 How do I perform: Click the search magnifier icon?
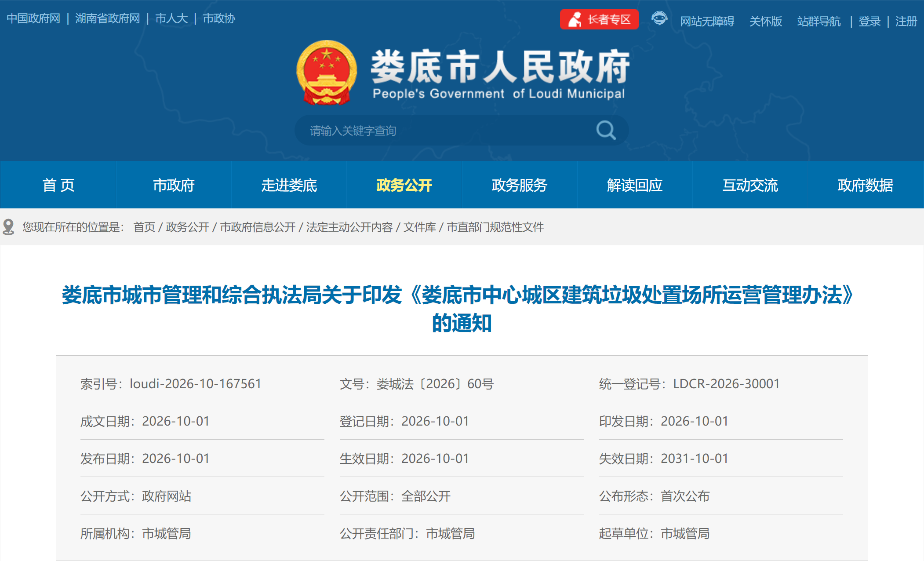606,130
